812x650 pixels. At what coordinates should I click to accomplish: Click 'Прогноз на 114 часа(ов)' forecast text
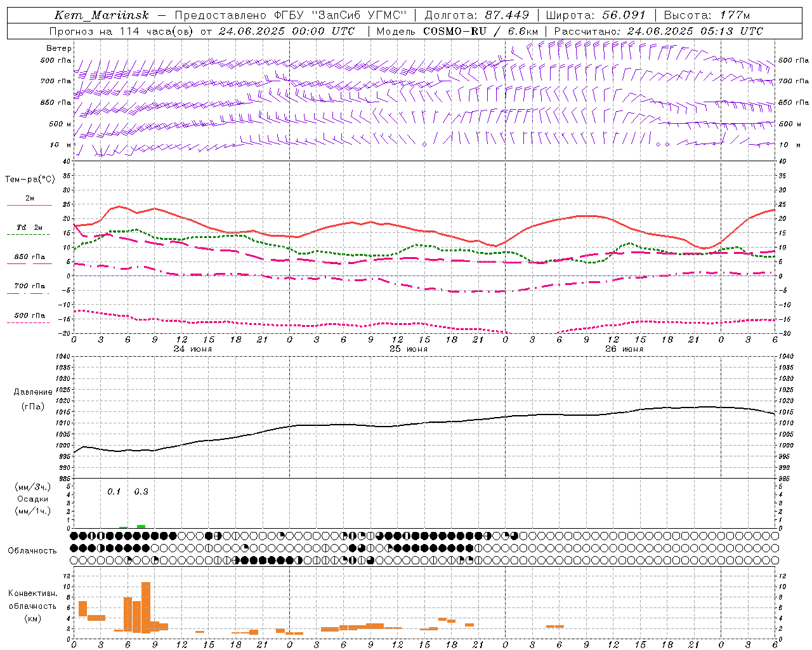tap(122, 31)
